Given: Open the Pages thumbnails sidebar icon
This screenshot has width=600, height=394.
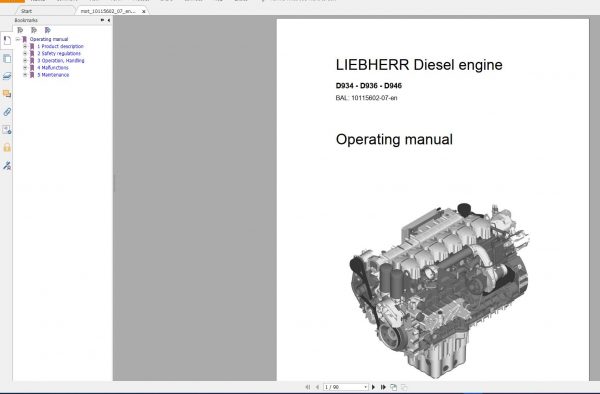Looking at the screenshot, I should (7, 58).
